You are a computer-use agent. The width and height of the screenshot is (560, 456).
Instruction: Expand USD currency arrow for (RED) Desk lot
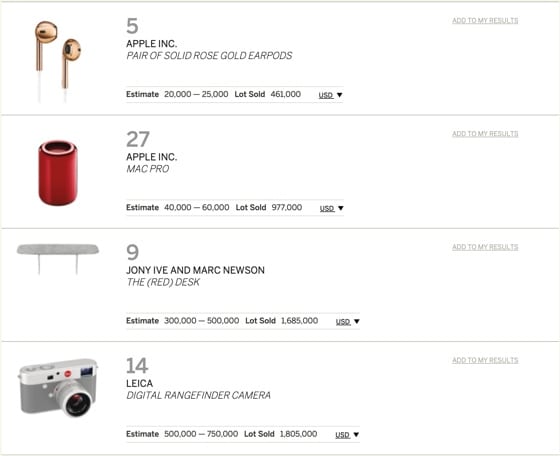[356, 321]
